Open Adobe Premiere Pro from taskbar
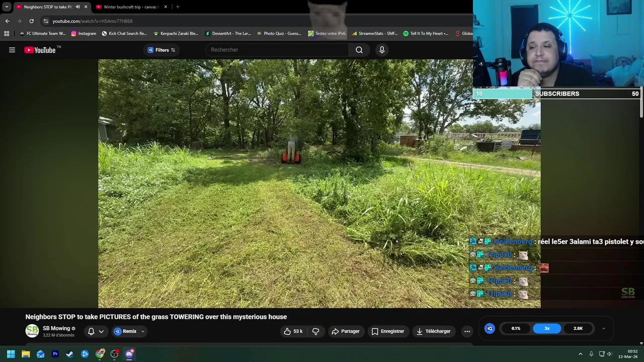 click(x=55, y=354)
